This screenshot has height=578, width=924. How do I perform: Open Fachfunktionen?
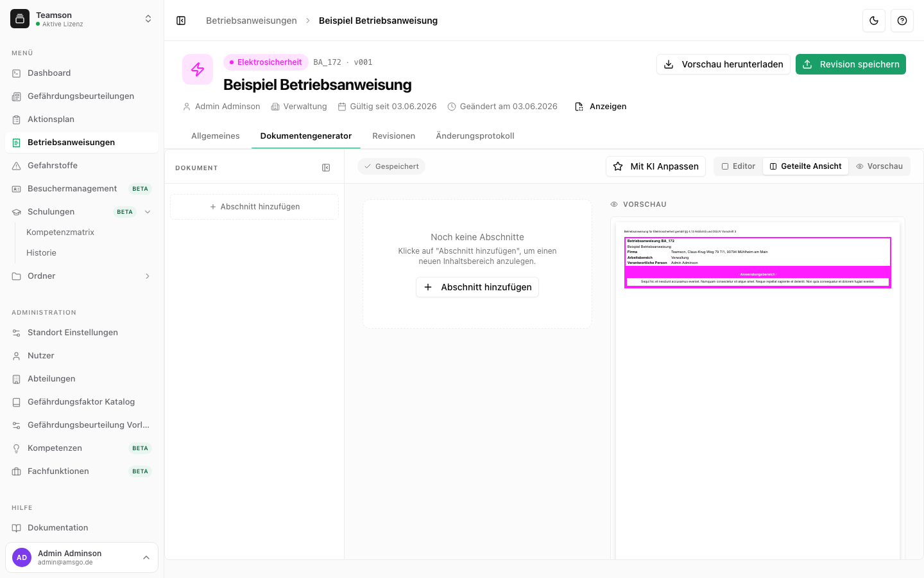[81, 471]
